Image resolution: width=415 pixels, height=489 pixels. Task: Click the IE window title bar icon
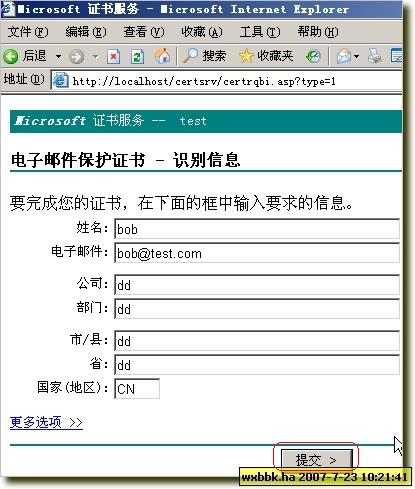pyautogui.click(x=7, y=9)
